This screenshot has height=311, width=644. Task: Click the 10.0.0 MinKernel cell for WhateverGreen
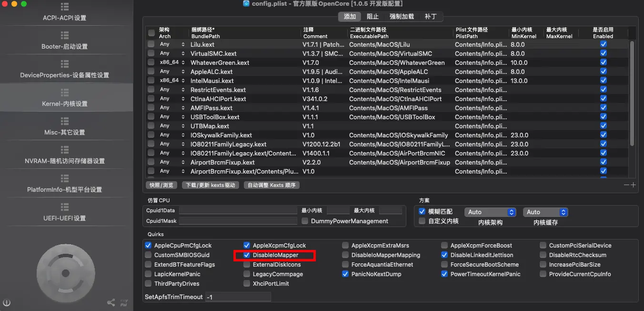click(519, 62)
